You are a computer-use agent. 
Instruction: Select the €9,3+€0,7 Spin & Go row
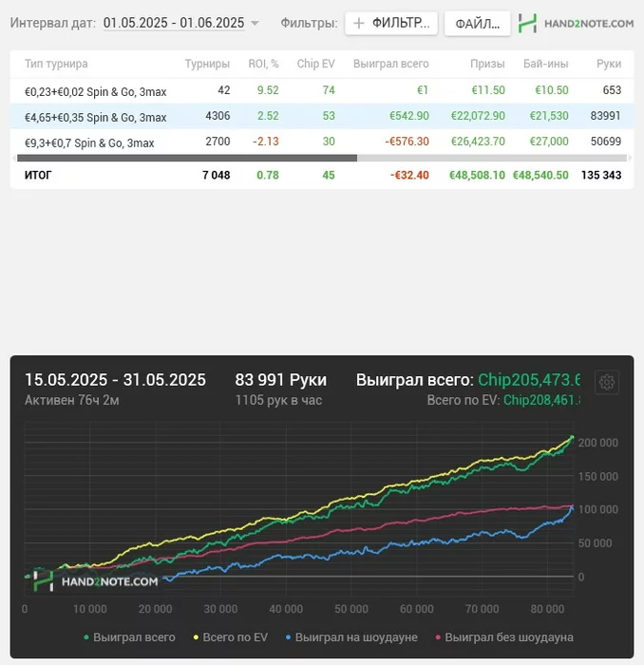[322, 142]
